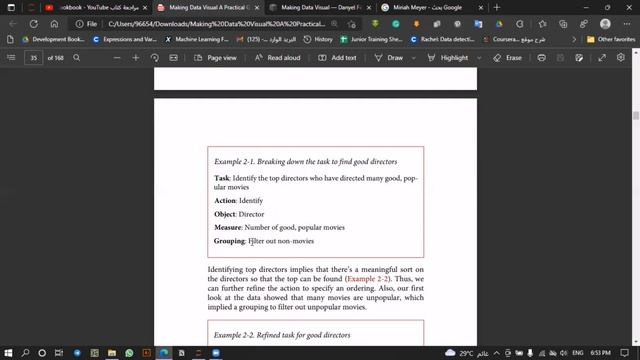
Task: Open the Page view options
Action: pyautogui.click(x=215, y=58)
